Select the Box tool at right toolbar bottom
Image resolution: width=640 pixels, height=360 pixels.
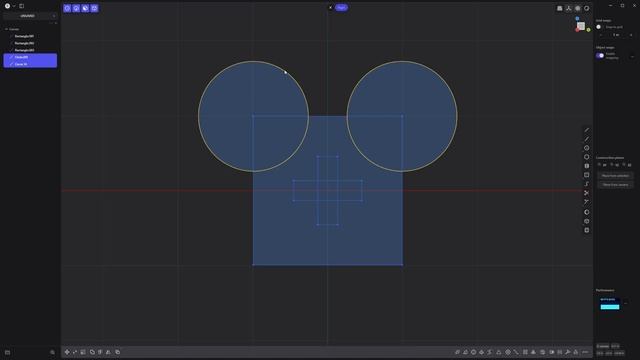(587, 230)
